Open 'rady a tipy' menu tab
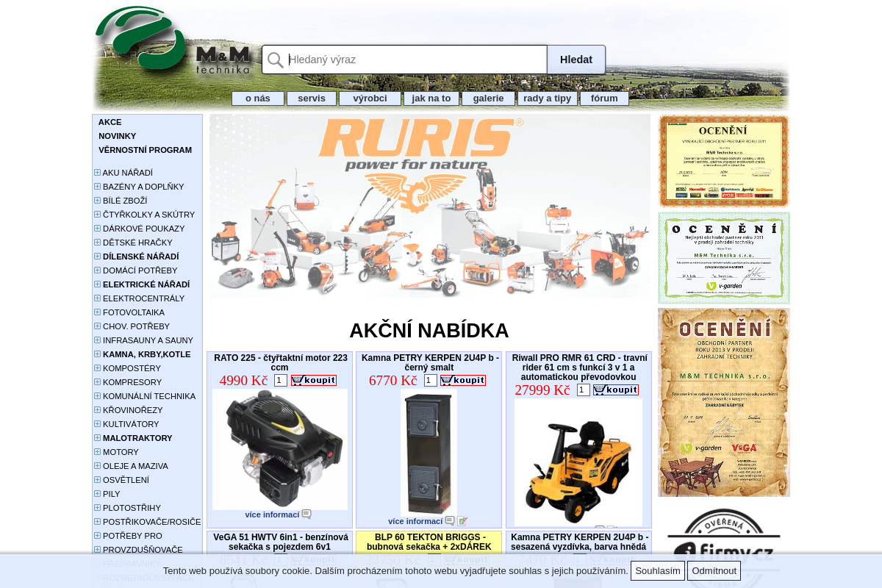This screenshot has width=882, height=588. [548, 98]
